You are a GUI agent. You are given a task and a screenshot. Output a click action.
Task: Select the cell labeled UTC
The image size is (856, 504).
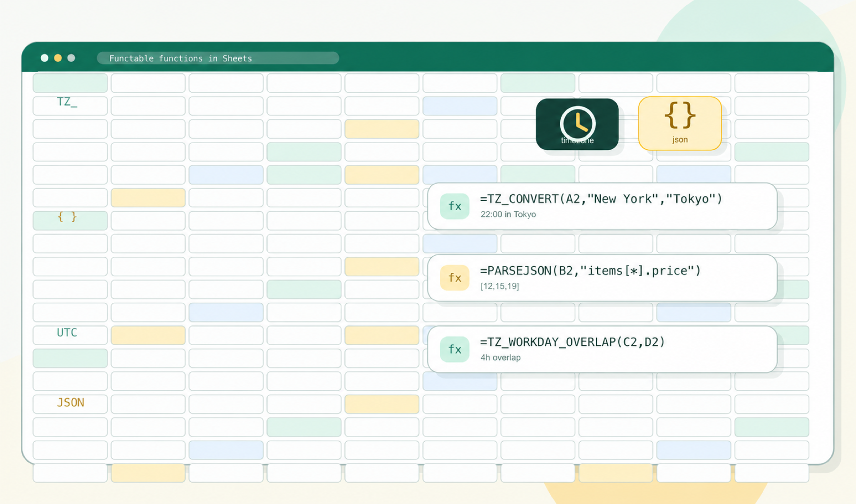point(70,335)
